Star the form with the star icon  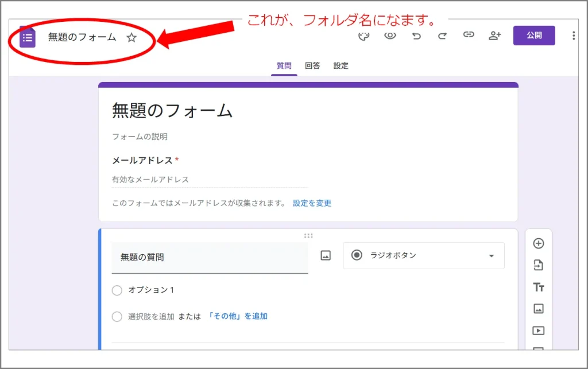point(131,38)
